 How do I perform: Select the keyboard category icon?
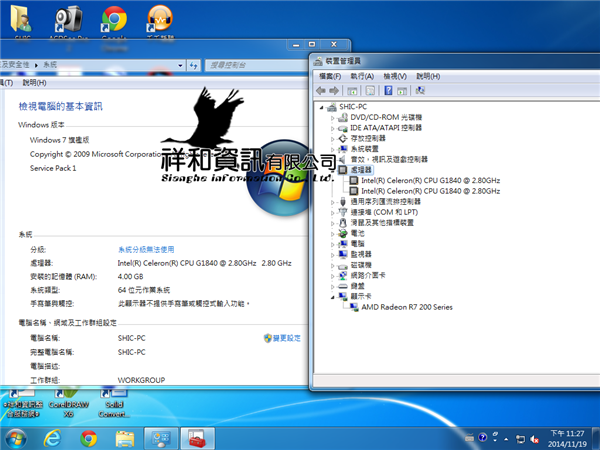[x=343, y=286]
